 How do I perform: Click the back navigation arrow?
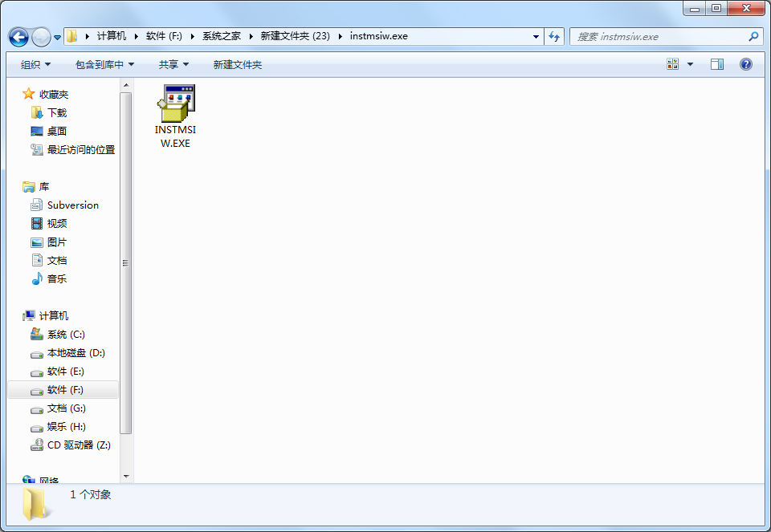(19, 37)
